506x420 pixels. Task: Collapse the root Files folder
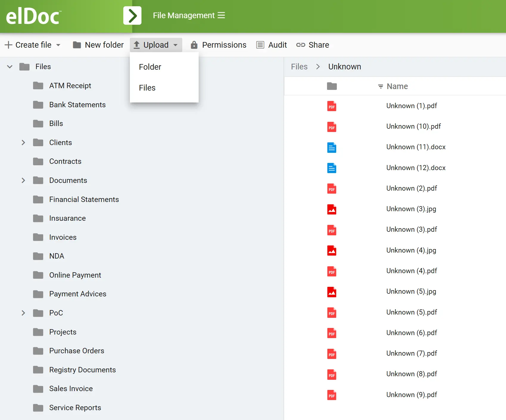click(10, 67)
